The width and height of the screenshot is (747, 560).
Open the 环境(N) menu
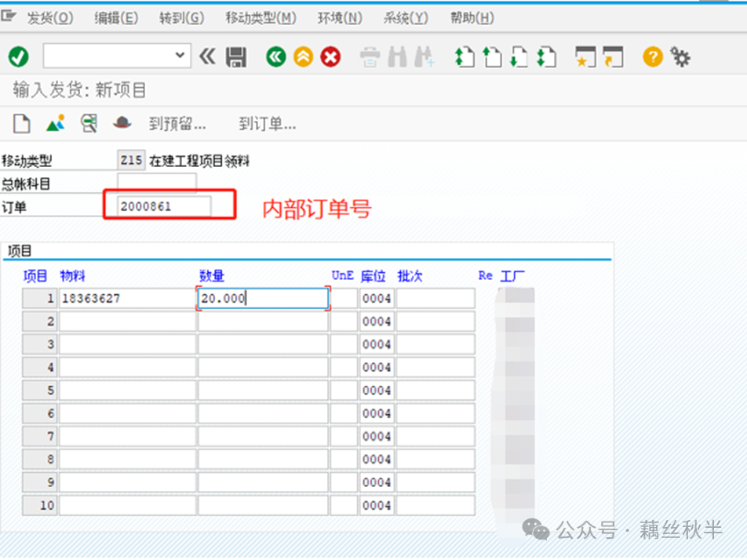pos(340,18)
